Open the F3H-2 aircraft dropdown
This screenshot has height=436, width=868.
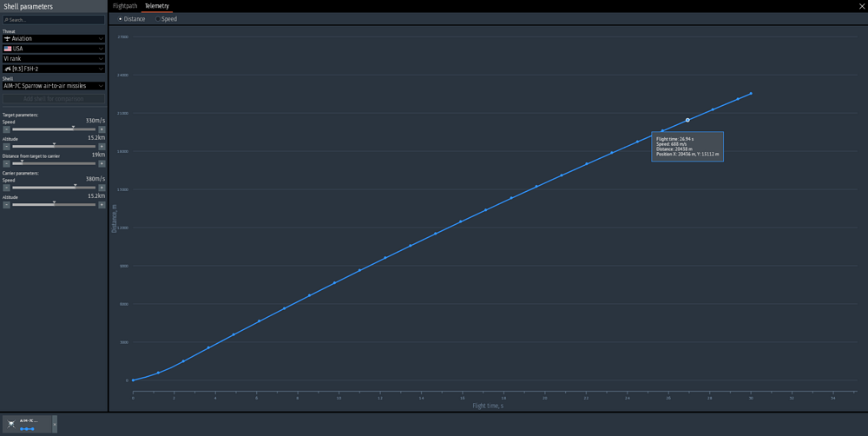(x=54, y=69)
